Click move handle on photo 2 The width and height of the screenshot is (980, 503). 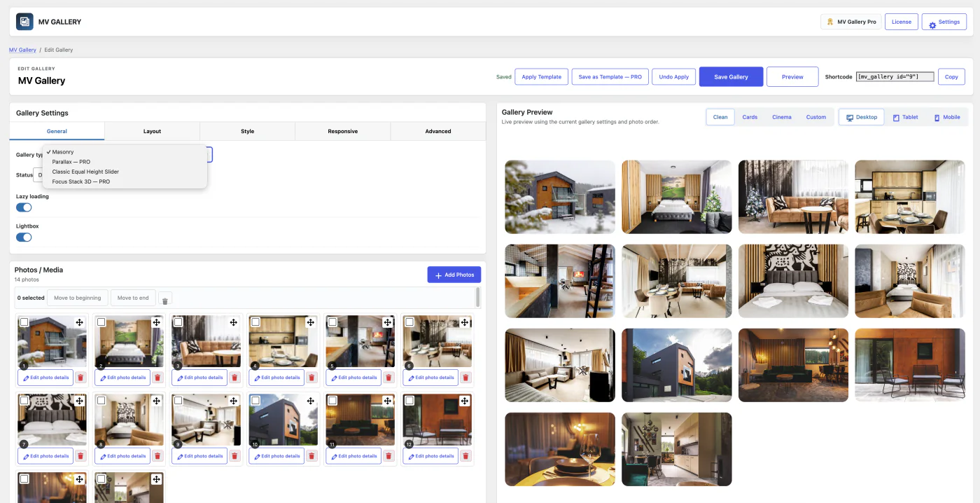tap(157, 322)
